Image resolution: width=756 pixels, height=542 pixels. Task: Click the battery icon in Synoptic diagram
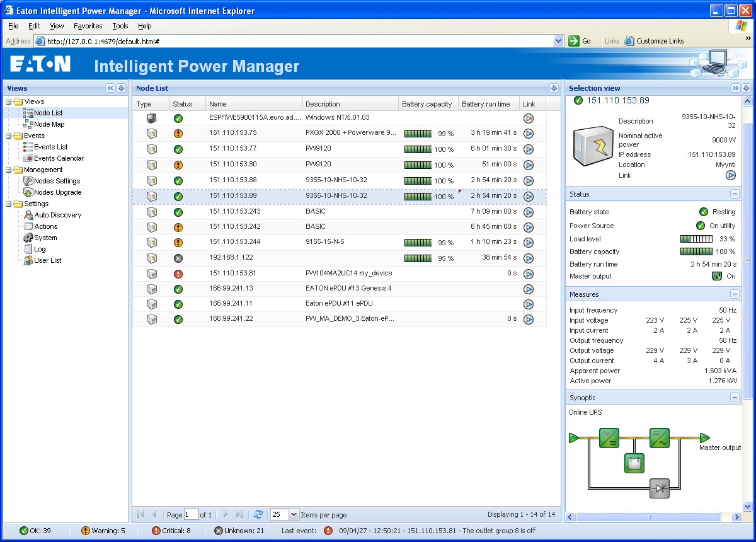(x=634, y=463)
